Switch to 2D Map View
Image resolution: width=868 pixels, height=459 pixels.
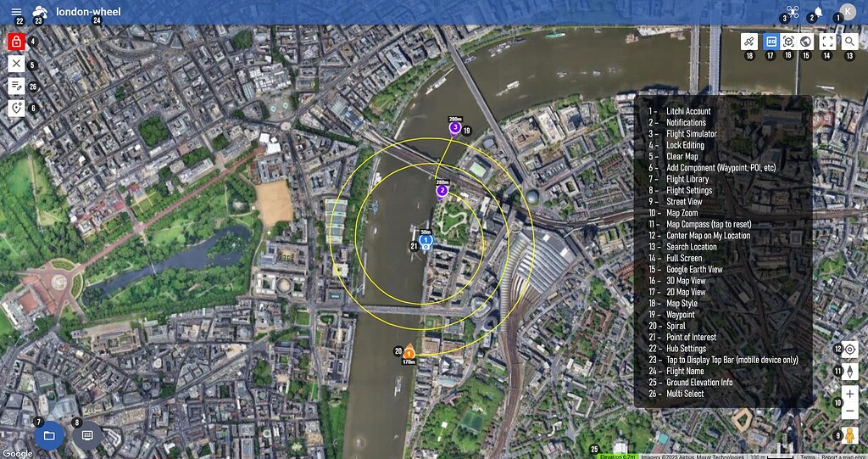click(771, 42)
